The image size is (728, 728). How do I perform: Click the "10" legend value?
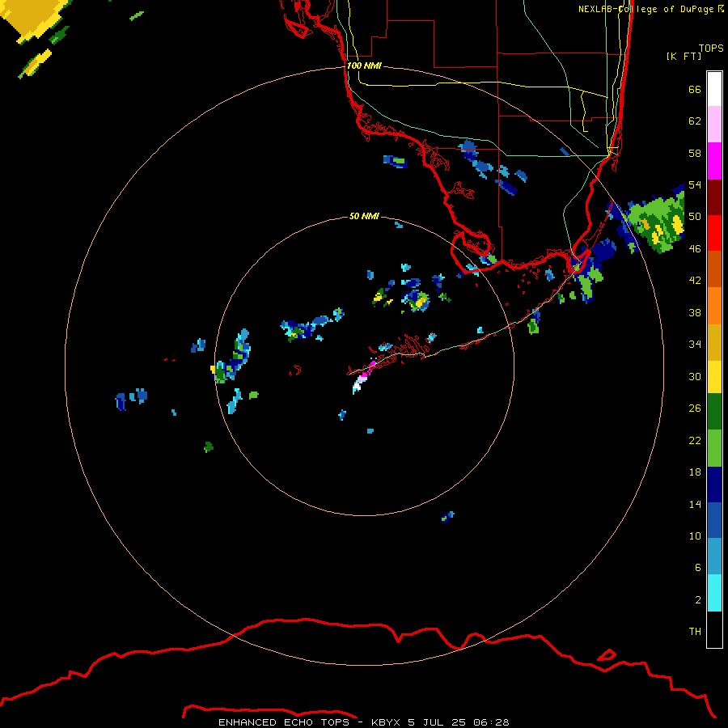point(695,535)
